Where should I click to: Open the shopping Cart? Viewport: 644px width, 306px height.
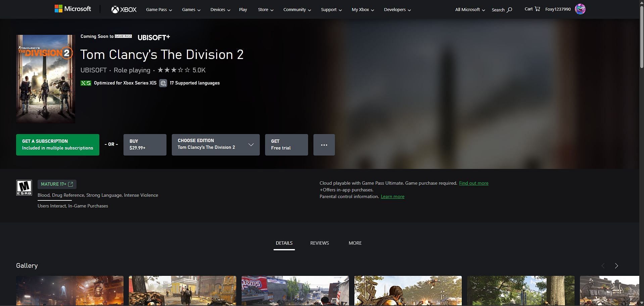(532, 9)
